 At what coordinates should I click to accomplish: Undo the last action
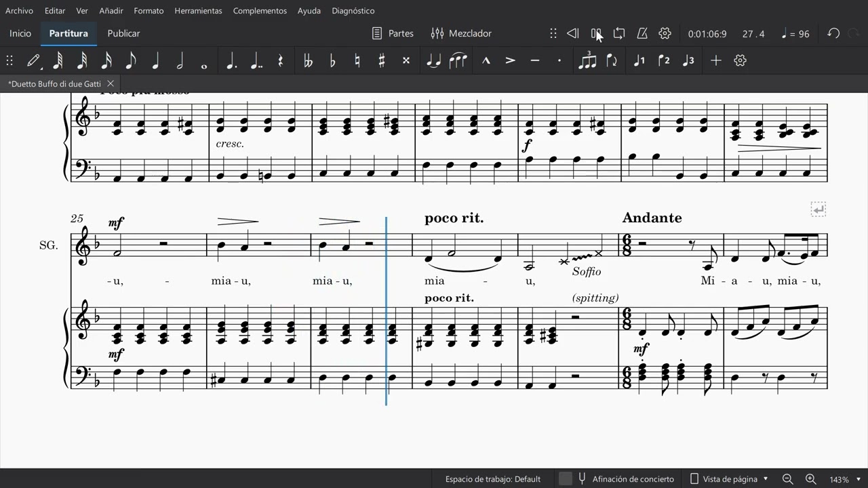pyautogui.click(x=833, y=33)
